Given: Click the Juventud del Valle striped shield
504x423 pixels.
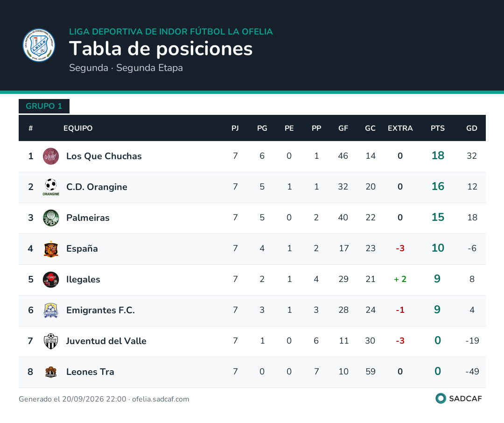Looking at the screenshot, I should coord(51,341).
